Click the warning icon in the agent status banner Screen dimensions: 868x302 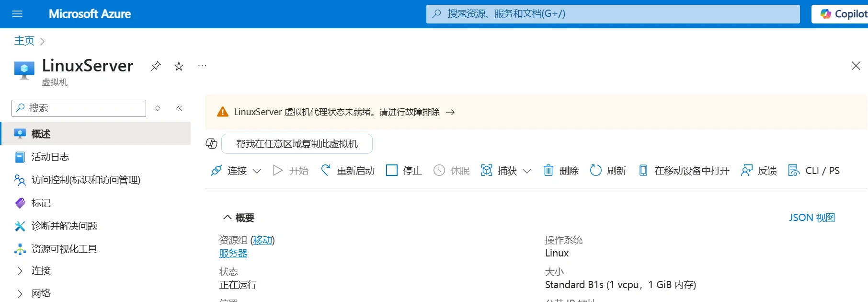pos(223,112)
